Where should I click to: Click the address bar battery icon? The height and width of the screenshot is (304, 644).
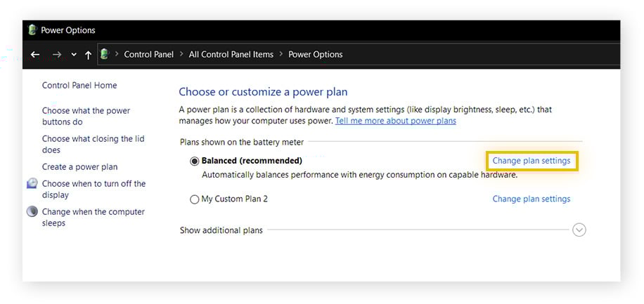click(x=105, y=54)
